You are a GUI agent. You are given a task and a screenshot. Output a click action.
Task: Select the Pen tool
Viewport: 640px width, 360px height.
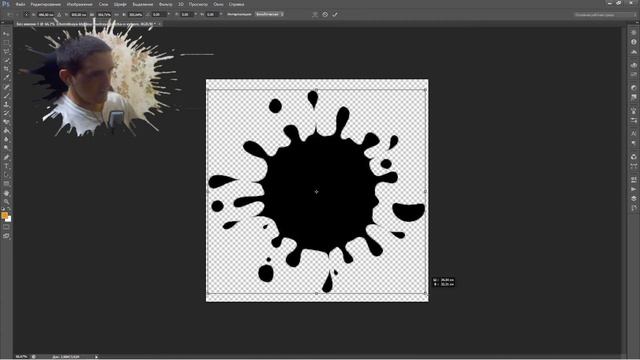click(x=6, y=157)
